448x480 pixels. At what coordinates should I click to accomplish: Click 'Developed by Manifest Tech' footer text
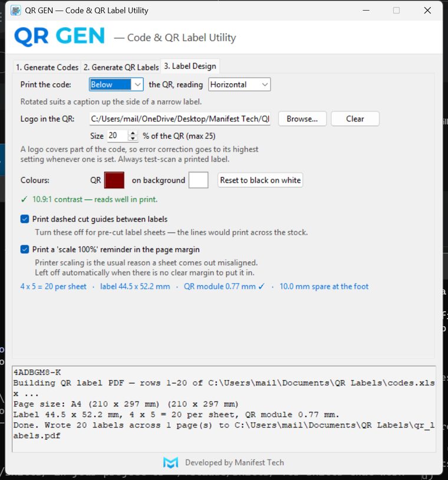(235, 462)
